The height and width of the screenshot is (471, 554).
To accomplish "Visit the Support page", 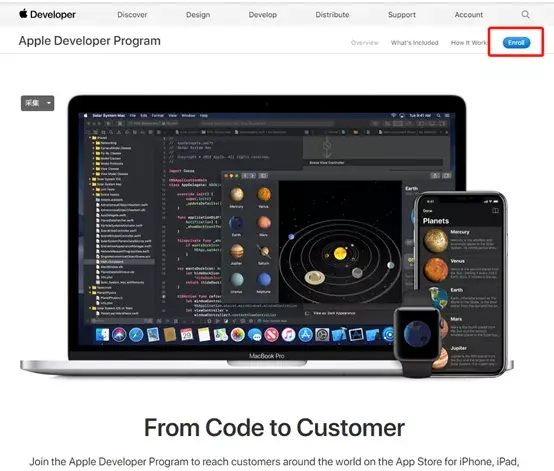I will click(402, 15).
